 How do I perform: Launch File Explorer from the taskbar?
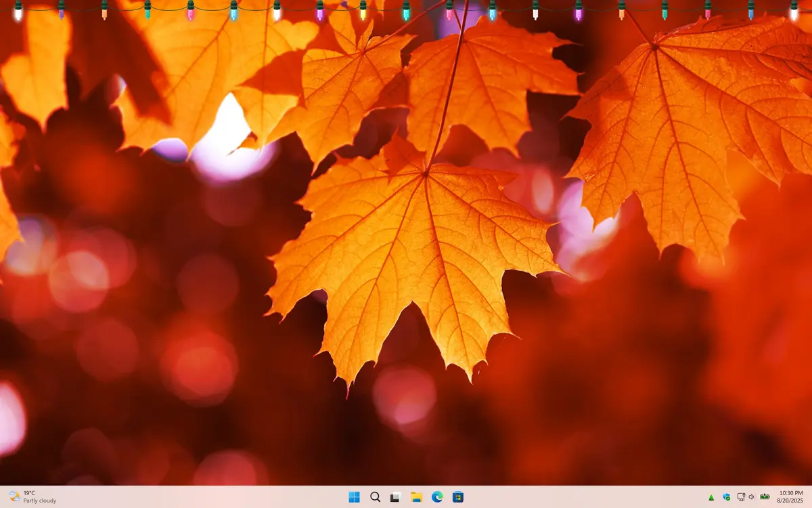(416, 496)
